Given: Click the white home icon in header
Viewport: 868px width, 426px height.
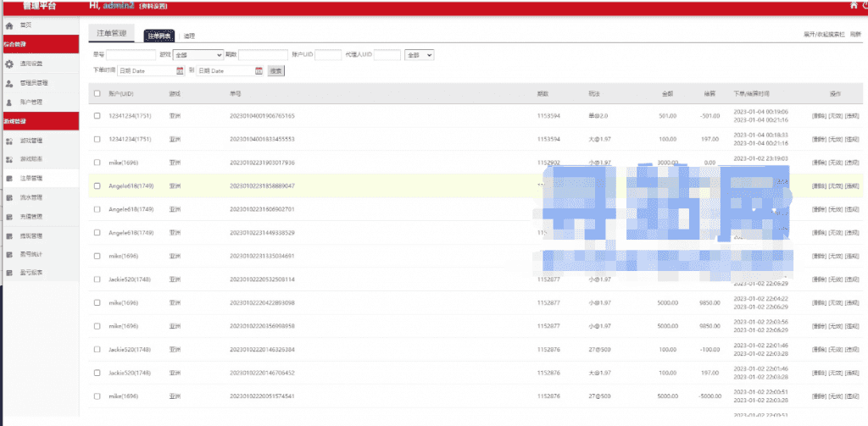Looking at the screenshot, I should [x=853, y=6].
